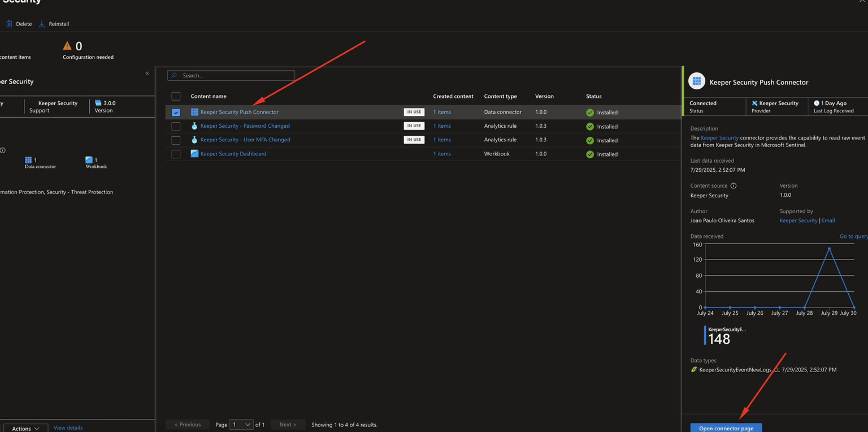Click the View details link
Image resolution: width=868 pixels, height=432 pixels.
68,428
